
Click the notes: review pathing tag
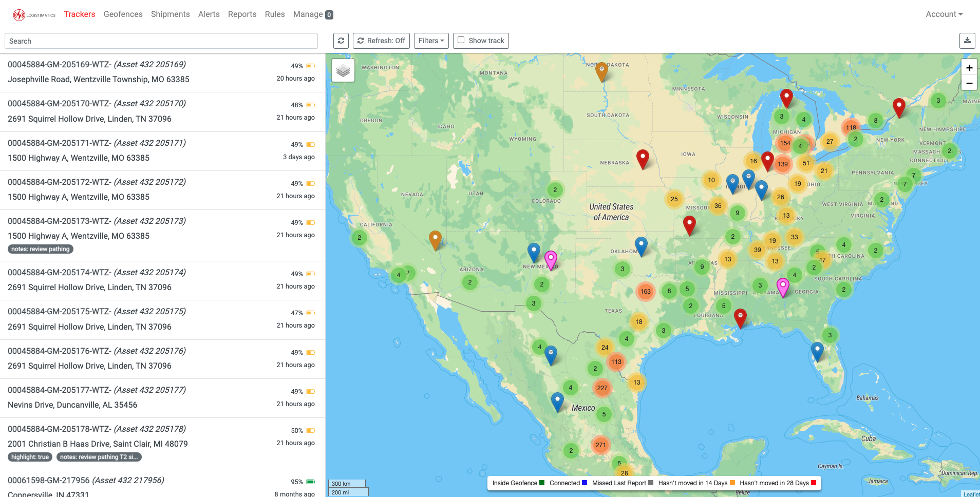click(40, 249)
